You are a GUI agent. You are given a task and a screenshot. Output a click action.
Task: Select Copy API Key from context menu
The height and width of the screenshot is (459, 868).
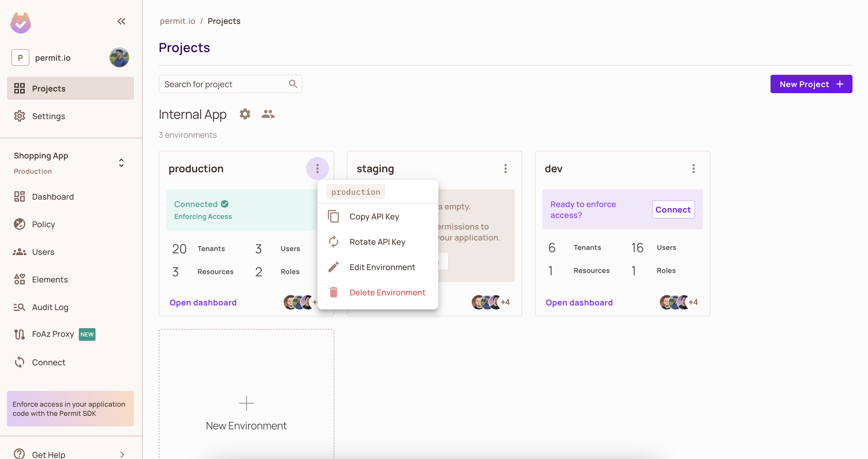click(374, 216)
